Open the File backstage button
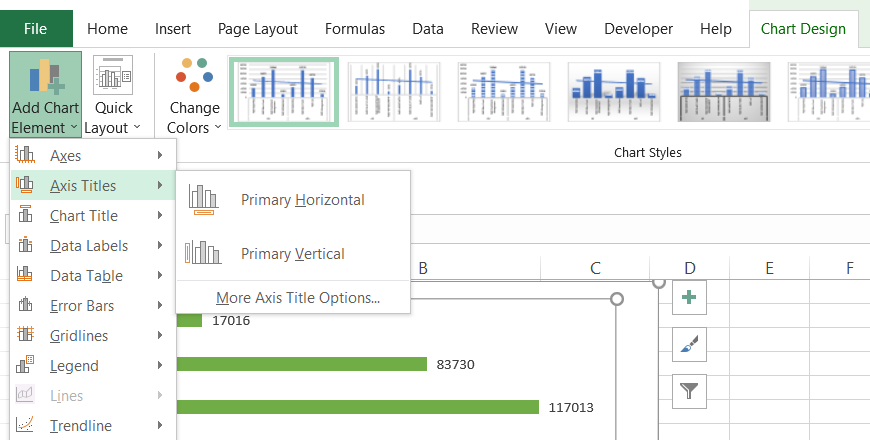The image size is (870, 440). [36, 29]
